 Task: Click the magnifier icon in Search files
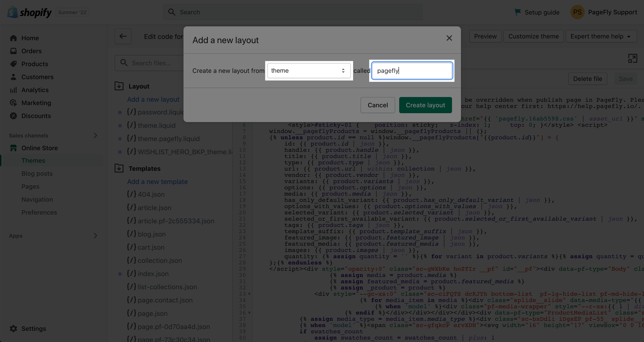pyautogui.click(x=124, y=63)
